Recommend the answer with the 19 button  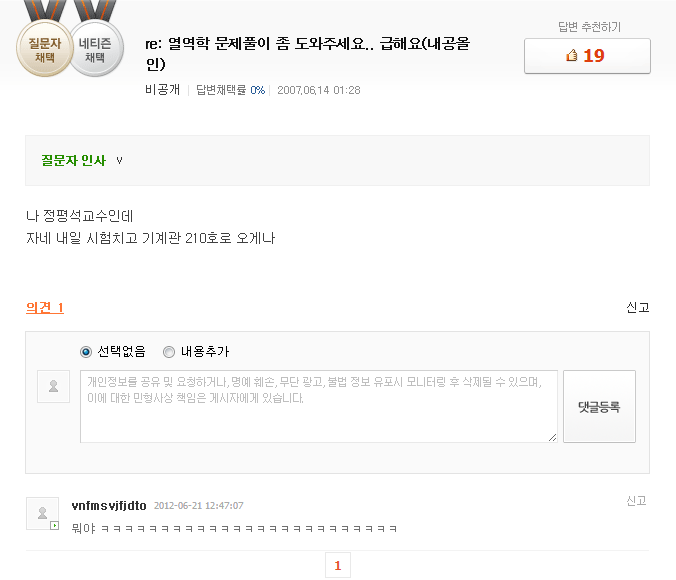[587, 56]
